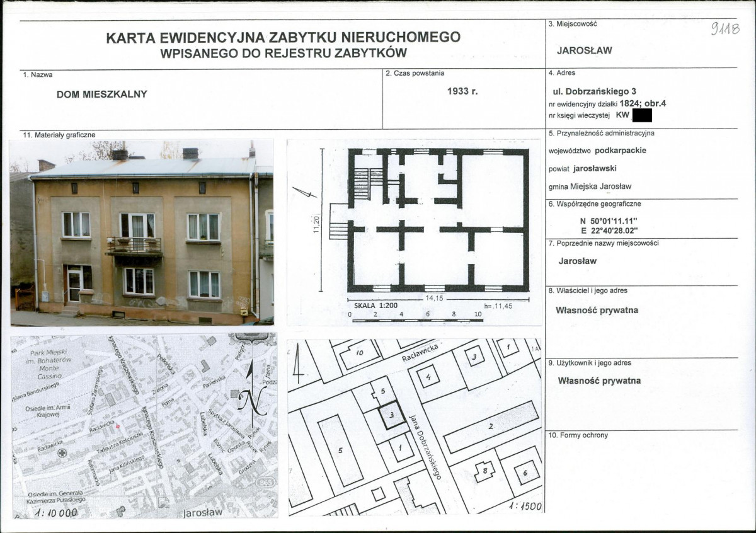Screen dimensions: 756x533
Task: Click the '6. Współrzędne geograficzne' heading
Action: [594, 204]
